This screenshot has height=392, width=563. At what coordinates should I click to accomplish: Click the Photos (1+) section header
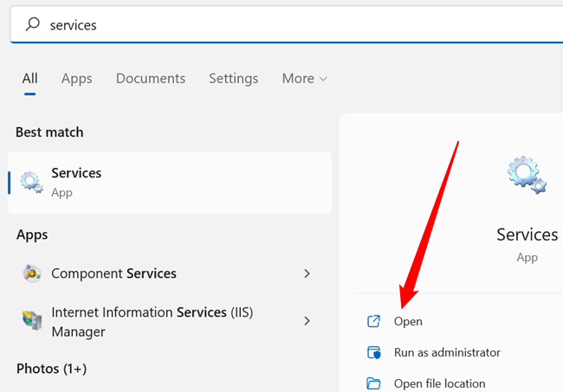(x=51, y=369)
